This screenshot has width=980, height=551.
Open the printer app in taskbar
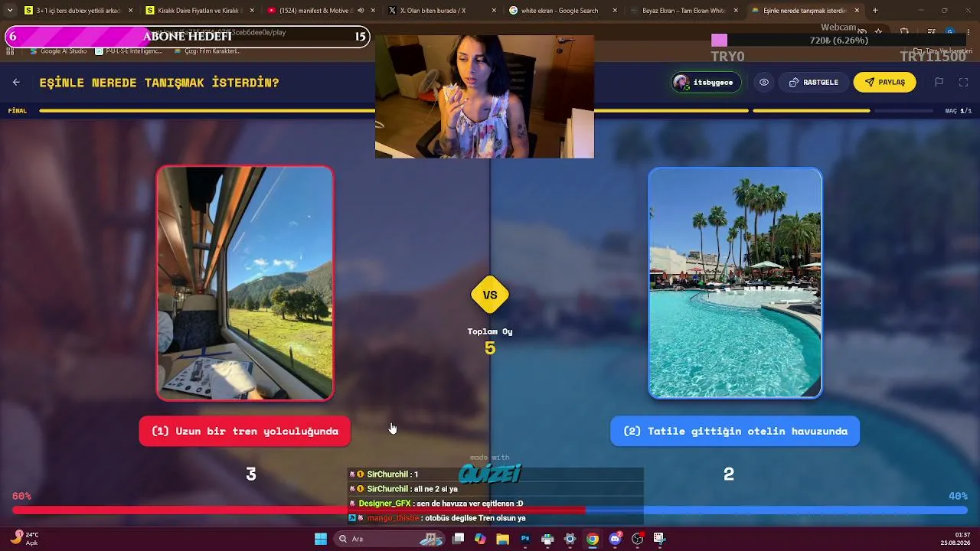pos(547,539)
